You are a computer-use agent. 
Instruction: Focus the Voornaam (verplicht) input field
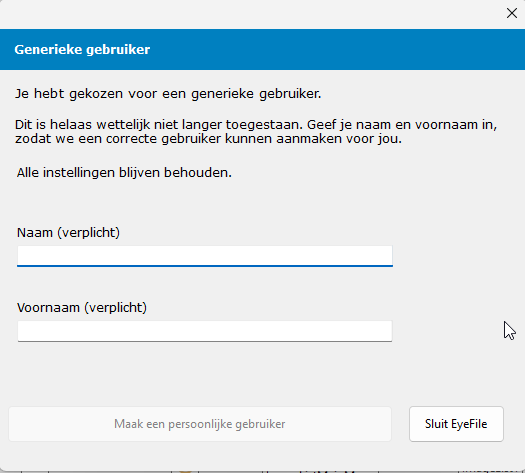point(205,331)
